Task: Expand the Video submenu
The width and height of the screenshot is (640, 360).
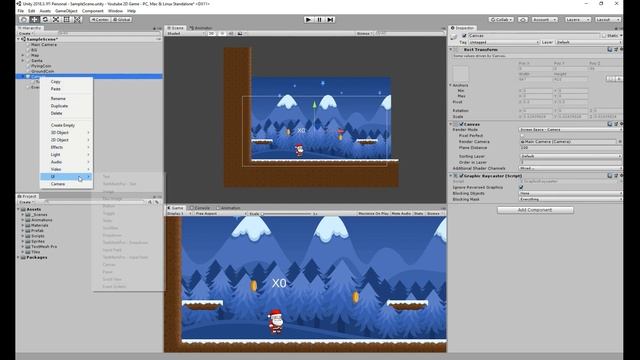Action: point(66,169)
